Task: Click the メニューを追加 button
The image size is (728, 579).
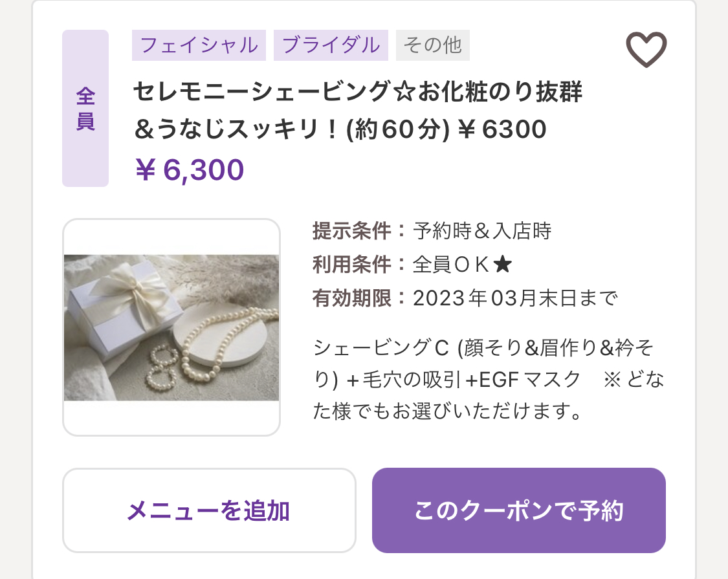Action: 209,510
